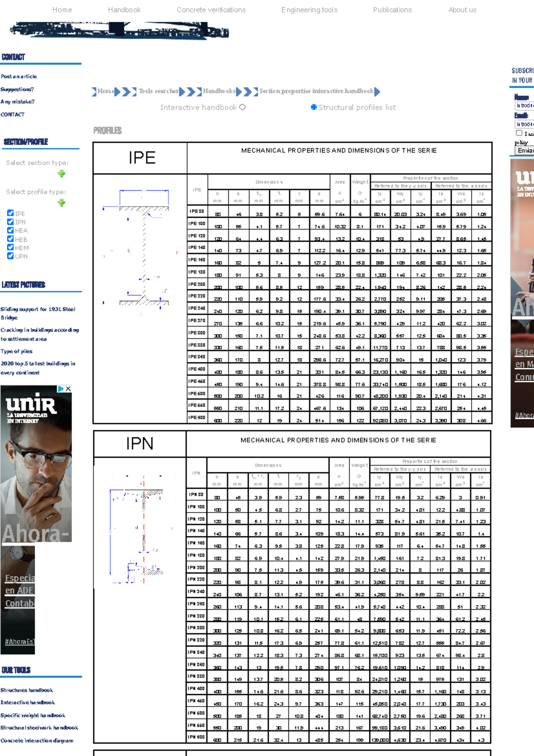The width and height of the screenshot is (534, 756).
Task: Open Section properties interactive handbook breadcrumb
Action: coord(316,91)
